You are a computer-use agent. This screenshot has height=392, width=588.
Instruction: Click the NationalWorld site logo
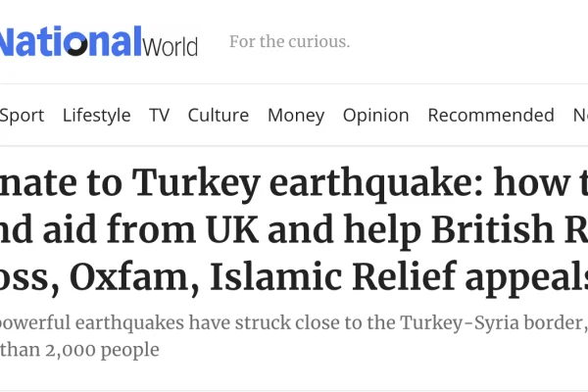98,42
